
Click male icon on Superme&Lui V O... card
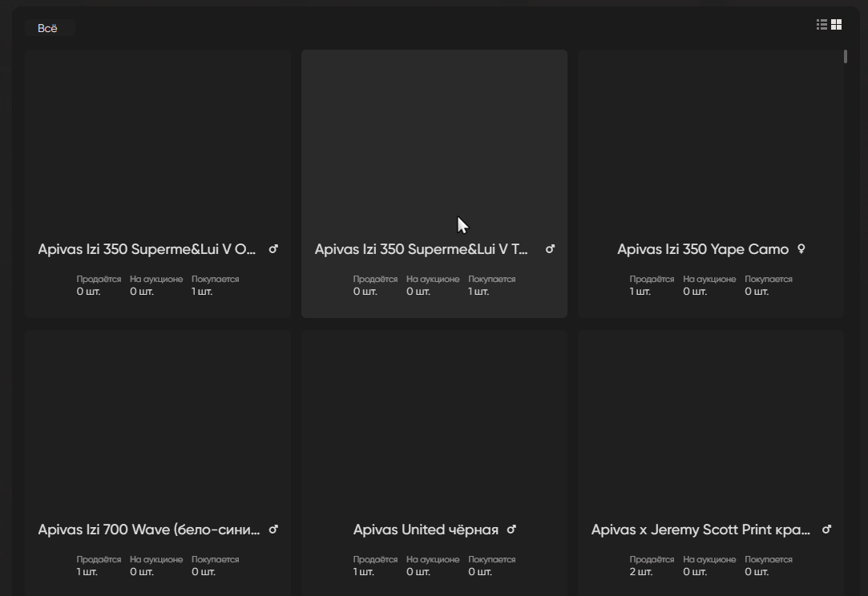273,249
